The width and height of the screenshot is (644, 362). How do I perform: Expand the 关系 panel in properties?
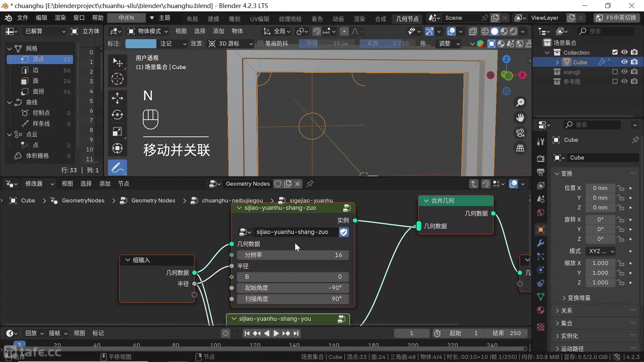(566, 310)
